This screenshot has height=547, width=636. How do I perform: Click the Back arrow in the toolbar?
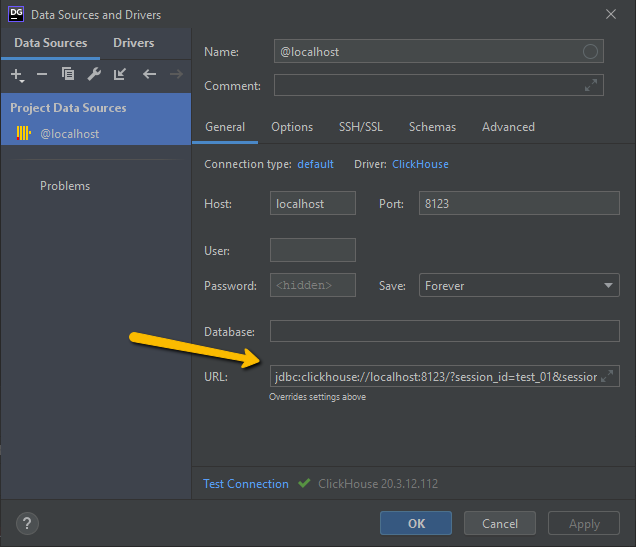coord(150,74)
